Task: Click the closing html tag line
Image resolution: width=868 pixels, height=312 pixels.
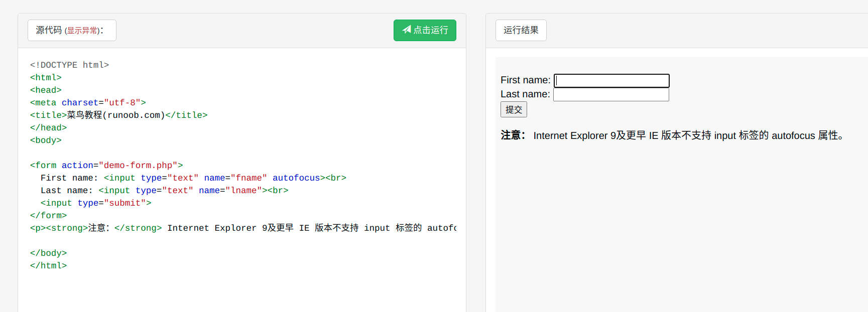Action: pyautogui.click(x=48, y=265)
